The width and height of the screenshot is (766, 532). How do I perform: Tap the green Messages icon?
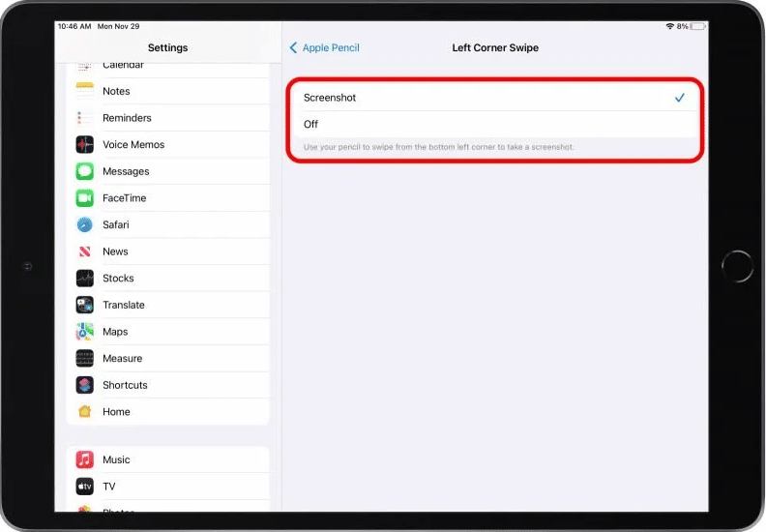85,171
